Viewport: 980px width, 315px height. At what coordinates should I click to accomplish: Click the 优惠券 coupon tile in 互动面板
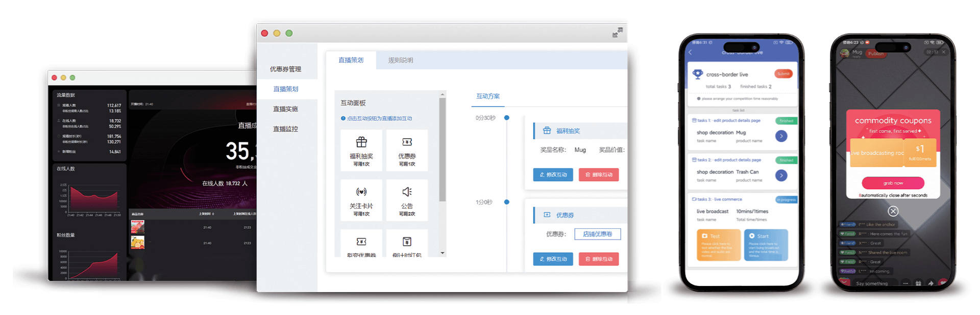coord(407,150)
